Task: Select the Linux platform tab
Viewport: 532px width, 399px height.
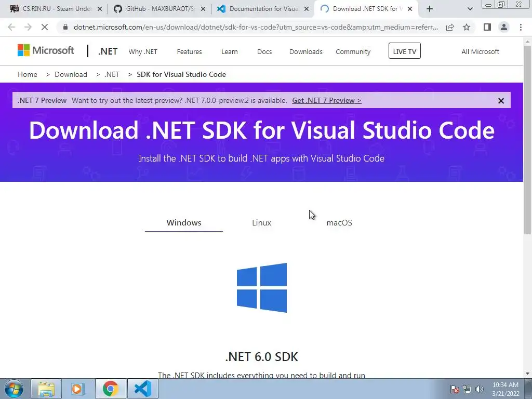Action: tap(262, 222)
